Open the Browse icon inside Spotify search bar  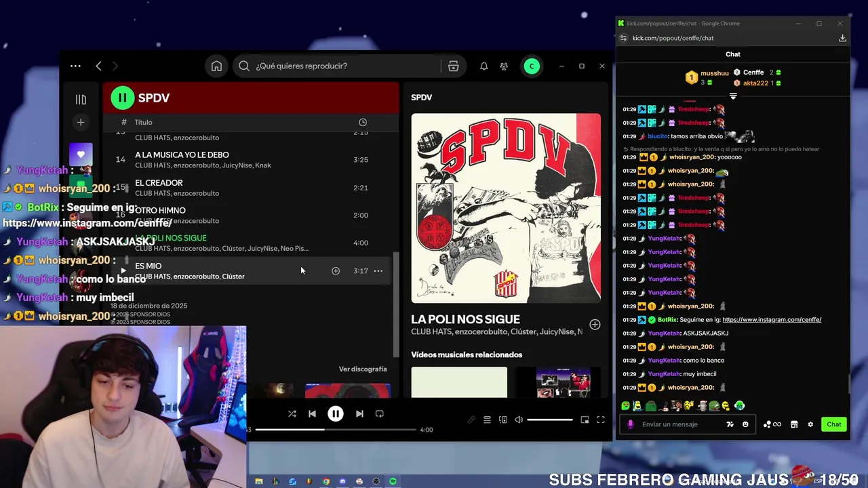[454, 66]
